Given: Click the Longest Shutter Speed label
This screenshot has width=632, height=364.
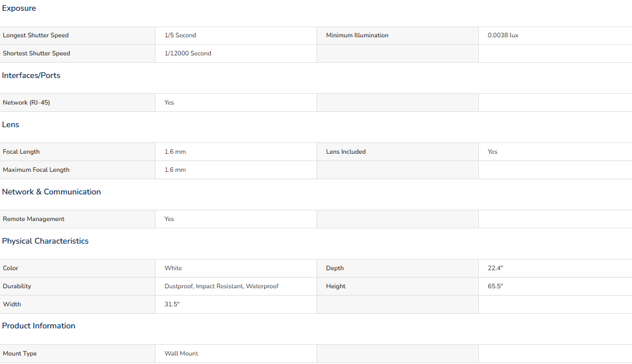Looking at the screenshot, I should (x=36, y=36).
